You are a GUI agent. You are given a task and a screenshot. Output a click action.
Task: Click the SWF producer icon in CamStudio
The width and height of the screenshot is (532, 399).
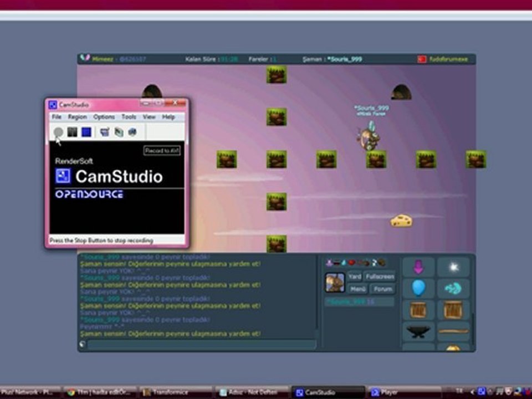pos(132,132)
